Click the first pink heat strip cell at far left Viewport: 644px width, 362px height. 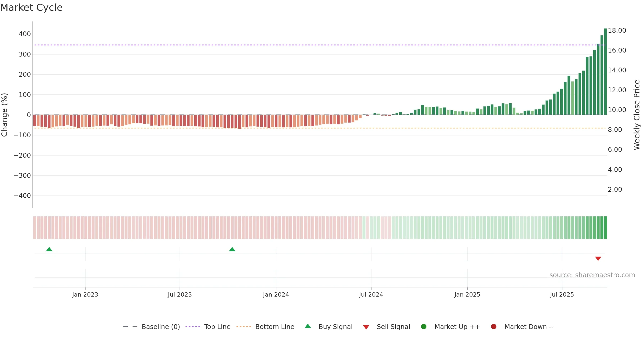point(35,228)
